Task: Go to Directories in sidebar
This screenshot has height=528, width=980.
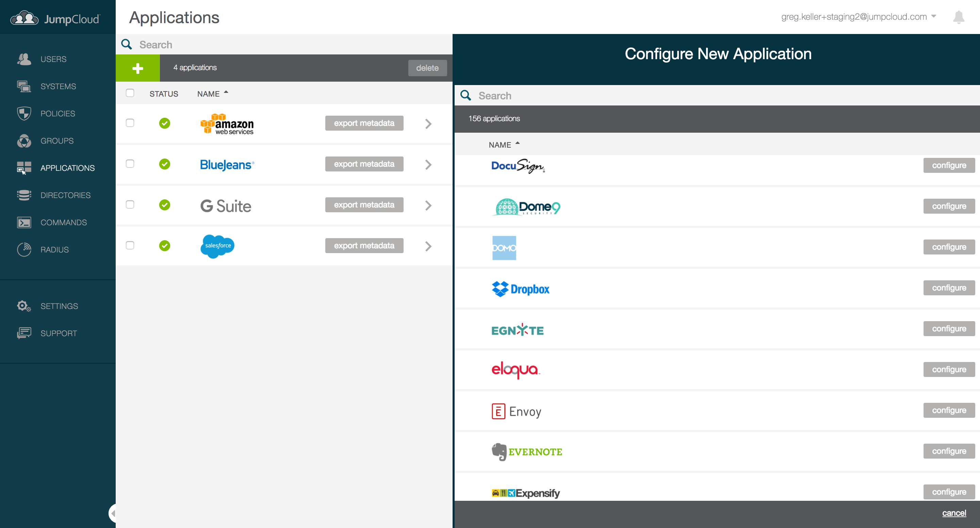Action: click(x=65, y=195)
